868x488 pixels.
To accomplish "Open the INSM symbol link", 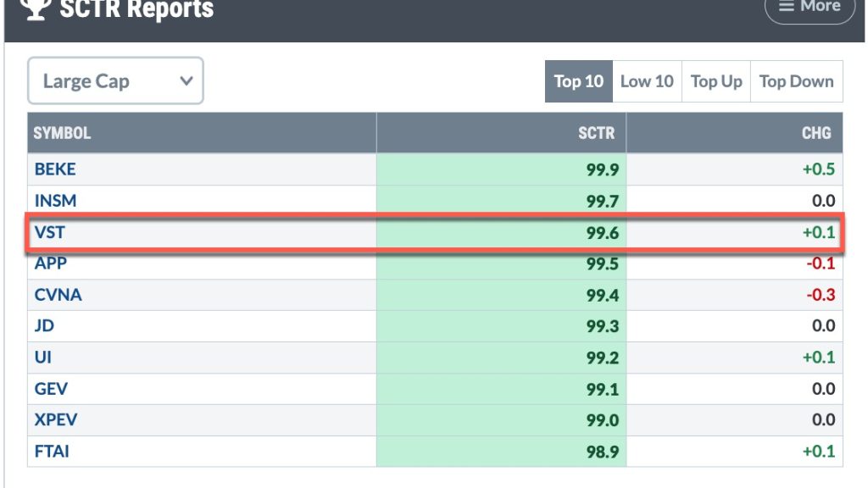I will pos(55,200).
